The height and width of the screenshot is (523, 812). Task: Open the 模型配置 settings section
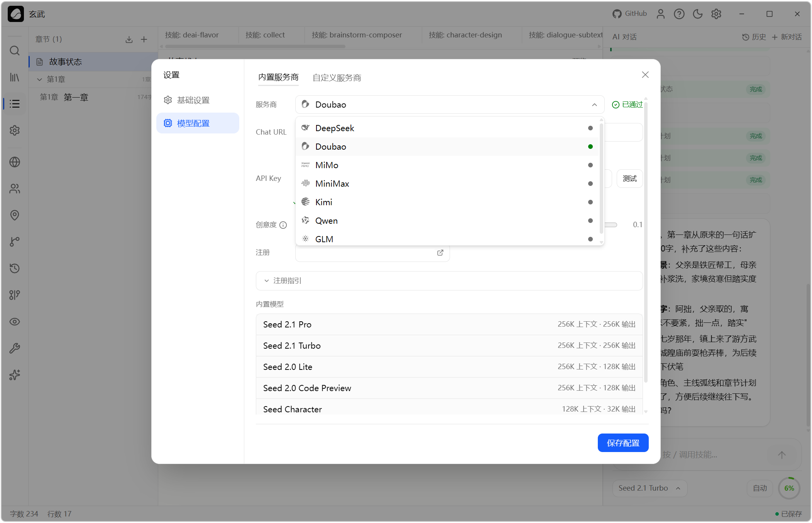coord(198,123)
